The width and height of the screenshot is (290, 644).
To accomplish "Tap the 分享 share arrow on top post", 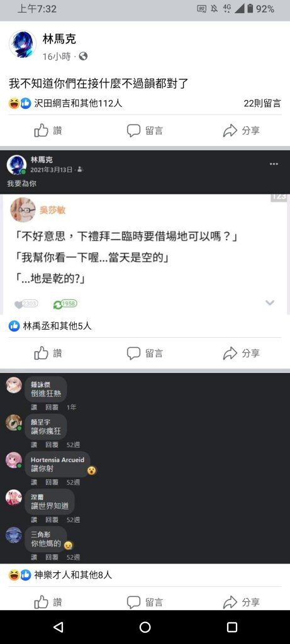I will tap(230, 131).
